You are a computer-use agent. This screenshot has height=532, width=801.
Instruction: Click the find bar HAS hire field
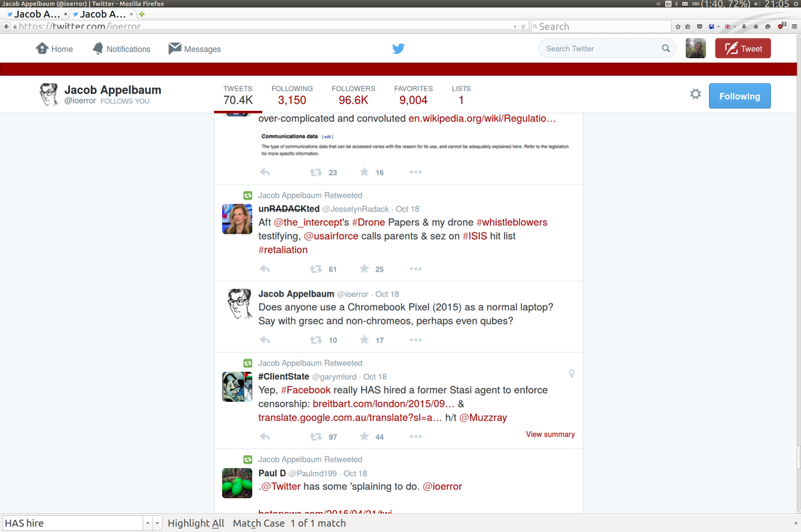coord(72,523)
